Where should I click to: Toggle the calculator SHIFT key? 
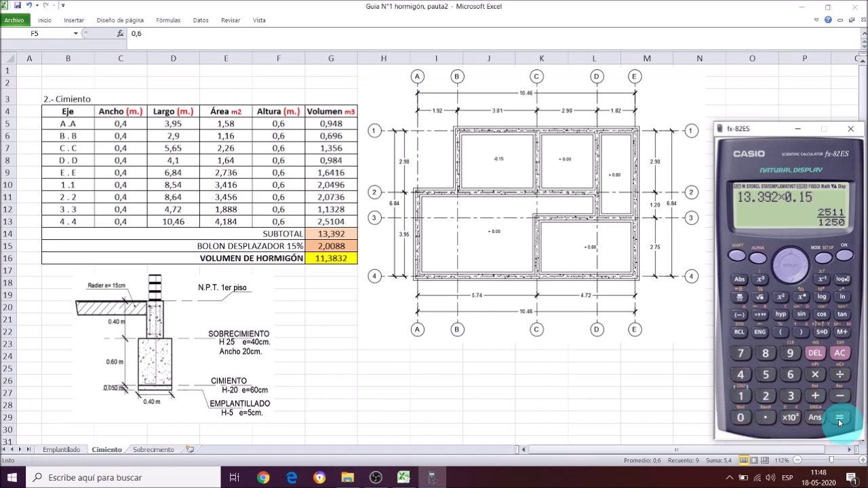(737, 256)
